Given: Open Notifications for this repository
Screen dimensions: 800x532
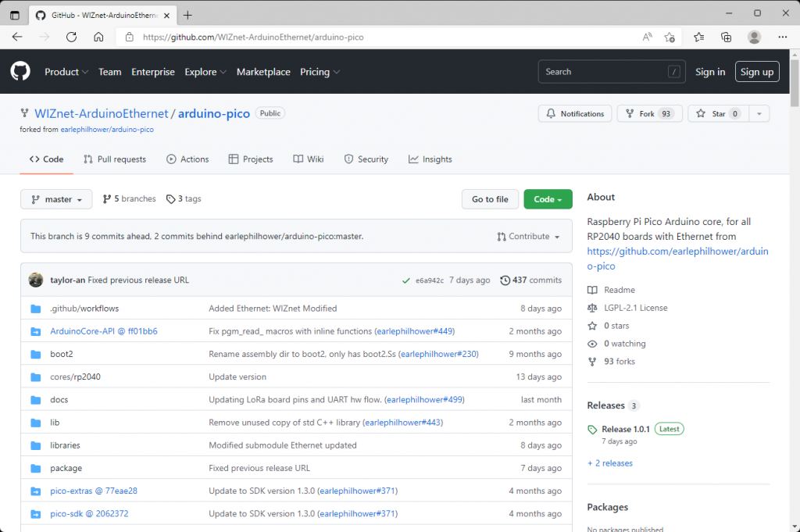Looking at the screenshot, I should (575, 113).
